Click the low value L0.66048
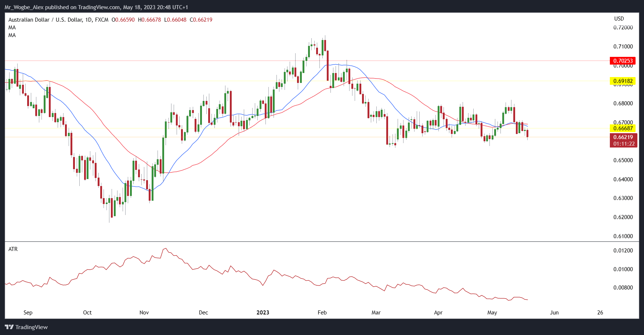 coord(175,20)
